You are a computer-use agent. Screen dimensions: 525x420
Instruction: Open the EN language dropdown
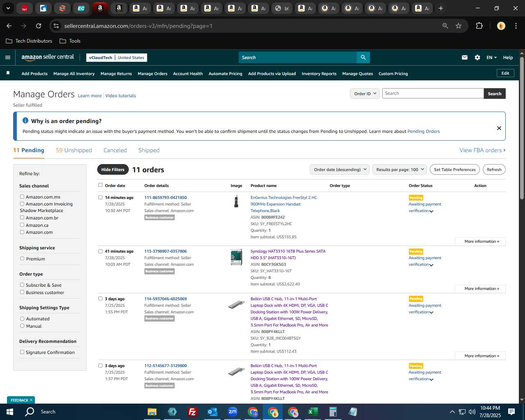[491, 57]
